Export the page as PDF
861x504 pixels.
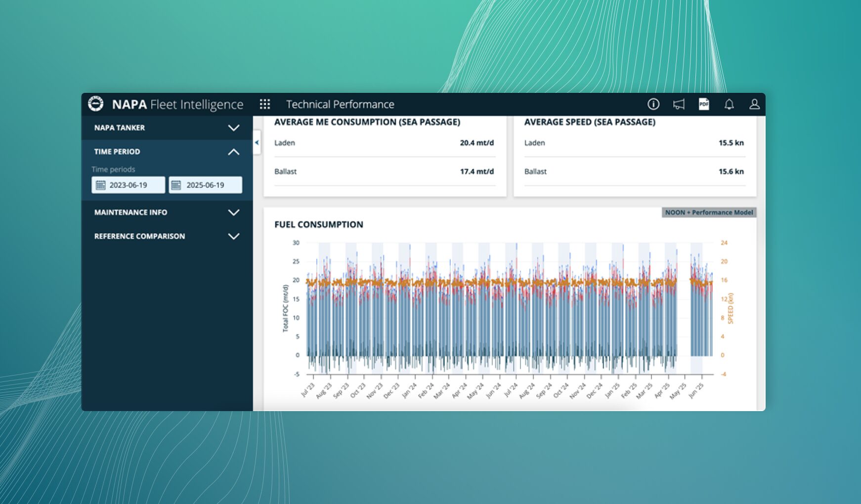click(x=703, y=104)
